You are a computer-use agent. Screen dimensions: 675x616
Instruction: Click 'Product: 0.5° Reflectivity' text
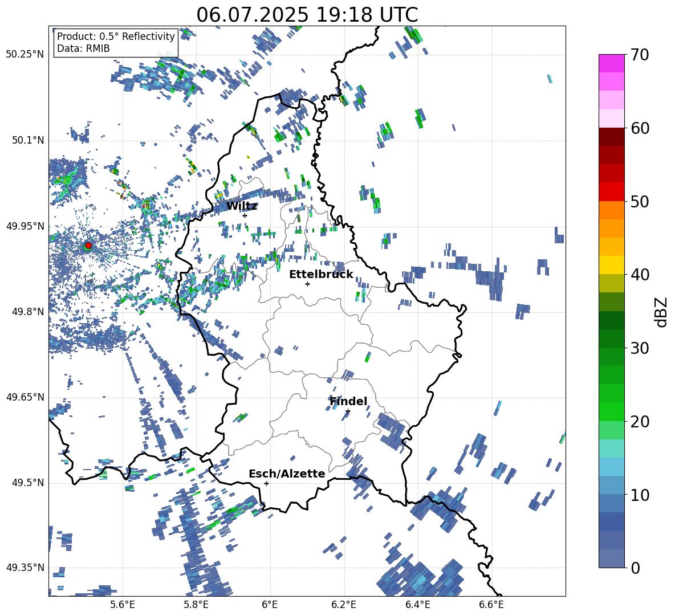pyautogui.click(x=116, y=36)
